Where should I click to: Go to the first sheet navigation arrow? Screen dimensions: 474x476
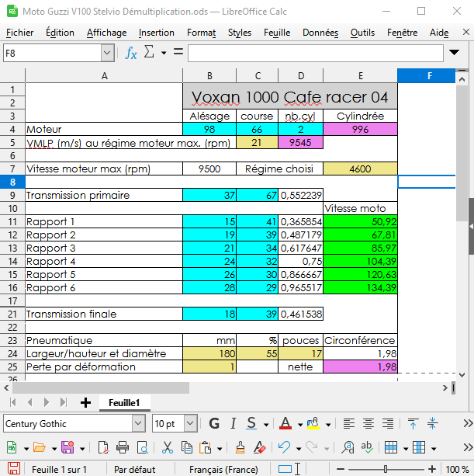(x=13, y=402)
